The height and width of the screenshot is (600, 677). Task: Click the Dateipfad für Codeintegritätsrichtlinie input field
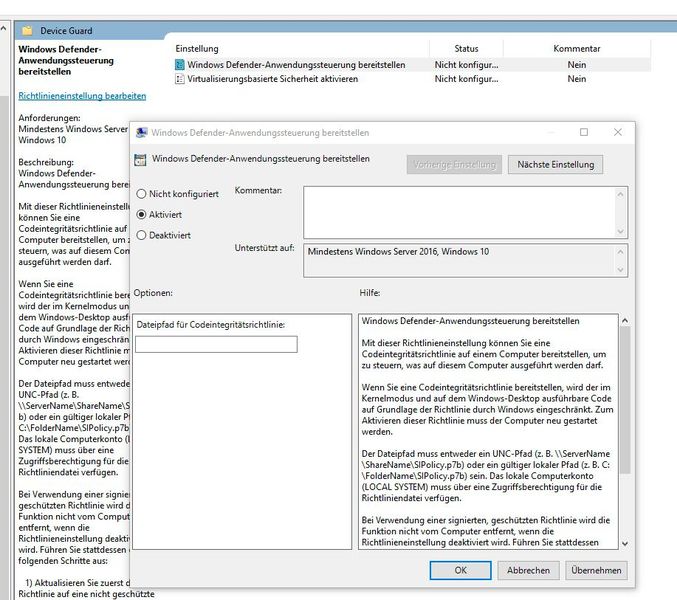pos(216,344)
